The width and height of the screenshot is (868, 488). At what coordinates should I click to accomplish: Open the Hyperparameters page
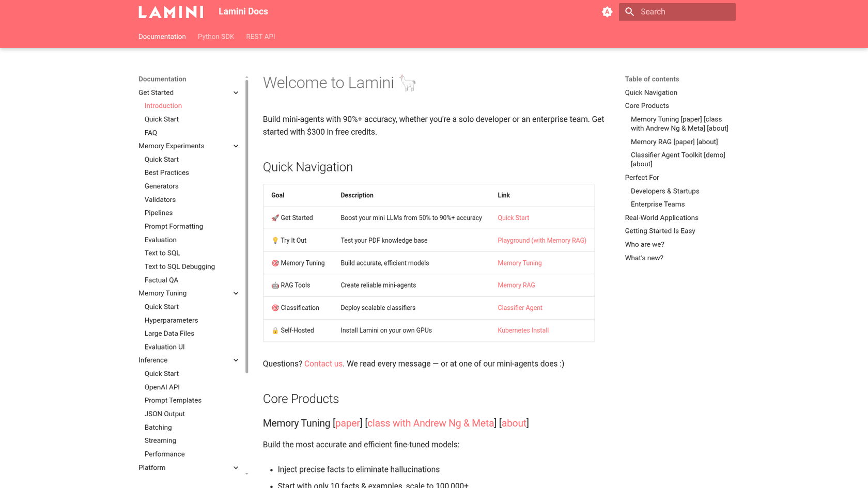[x=172, y=320]
